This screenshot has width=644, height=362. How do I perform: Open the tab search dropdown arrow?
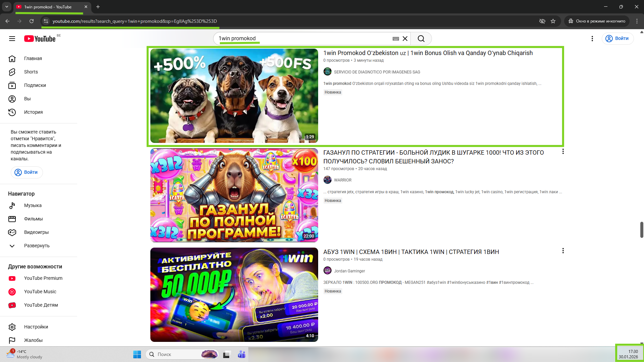pyautogui.click(x=6, y=7)
